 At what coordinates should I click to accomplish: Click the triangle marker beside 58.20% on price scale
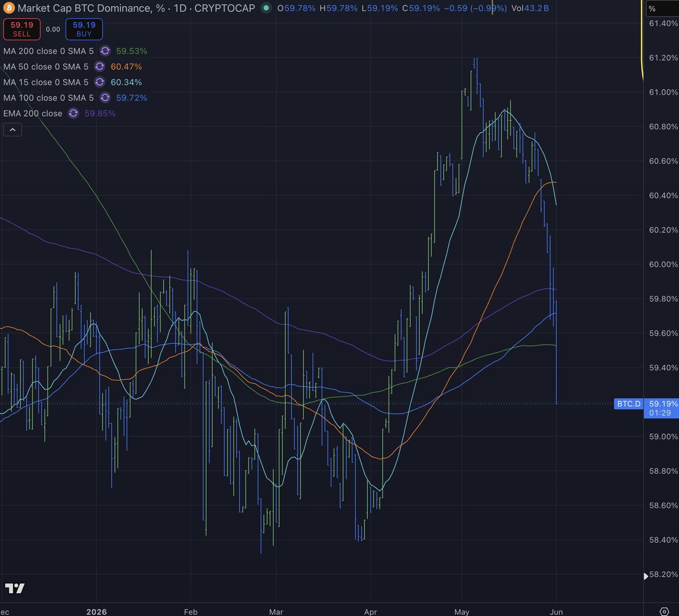tap(647, 576)
